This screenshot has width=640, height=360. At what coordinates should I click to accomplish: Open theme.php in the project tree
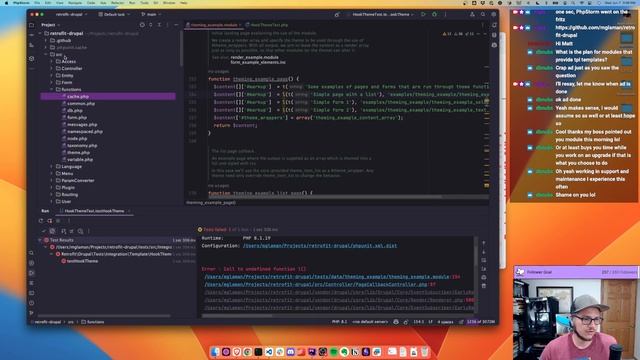[x=78, y=153]
